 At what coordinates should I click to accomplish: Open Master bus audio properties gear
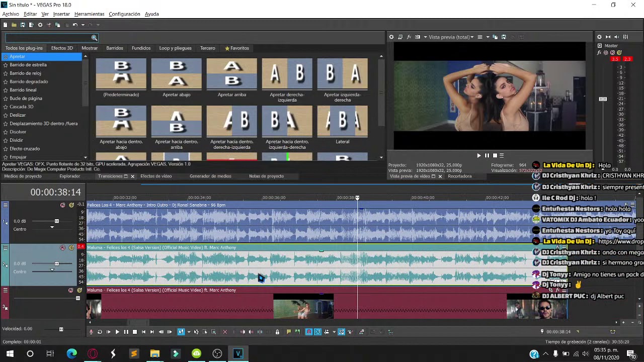(600, 37)
